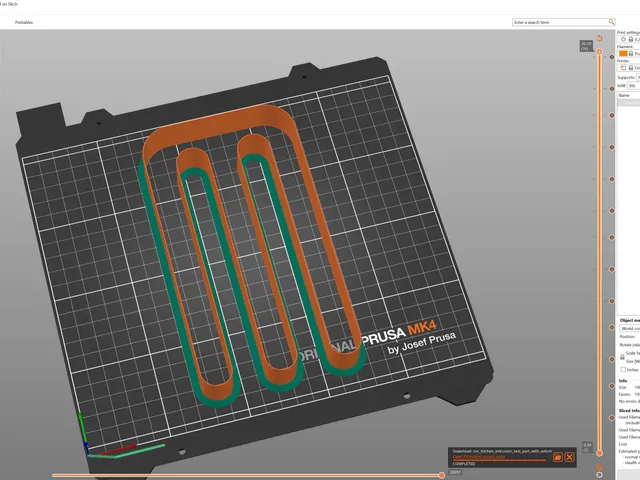Click the 'No errors' text in the Info section
The width and height of the screenshot is (640, 480).
coord(629,402)
